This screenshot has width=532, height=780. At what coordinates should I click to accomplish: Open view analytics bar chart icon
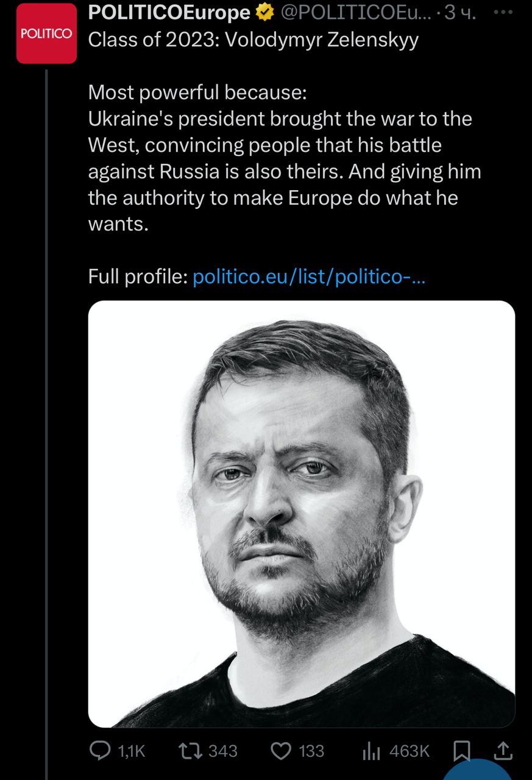[x=371, y=752]
